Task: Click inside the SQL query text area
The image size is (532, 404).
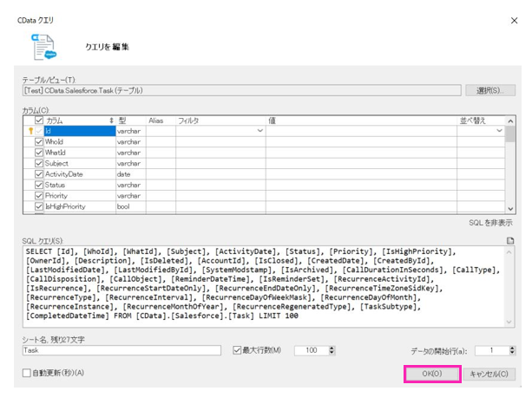Action: click(x=265, y=287)
